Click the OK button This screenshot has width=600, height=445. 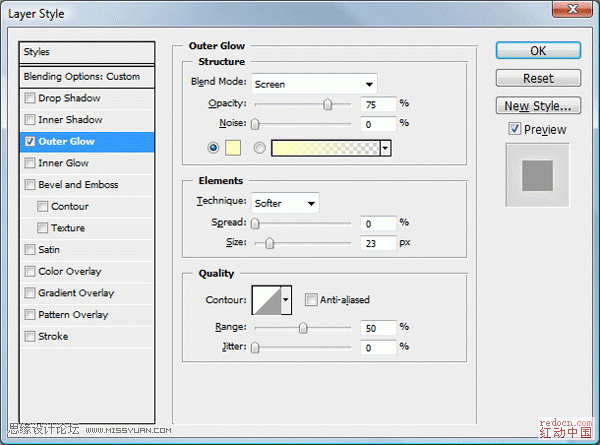coord(538,51)
